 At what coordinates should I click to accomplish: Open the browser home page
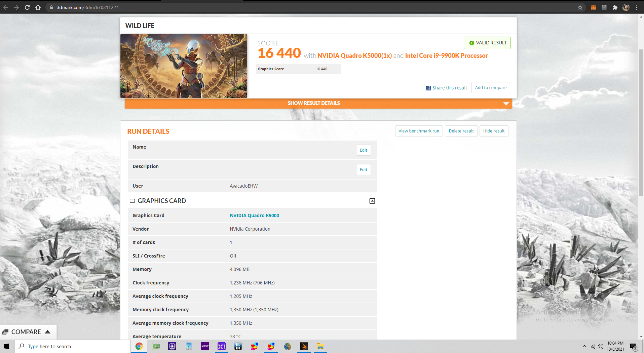coord(38,7)
